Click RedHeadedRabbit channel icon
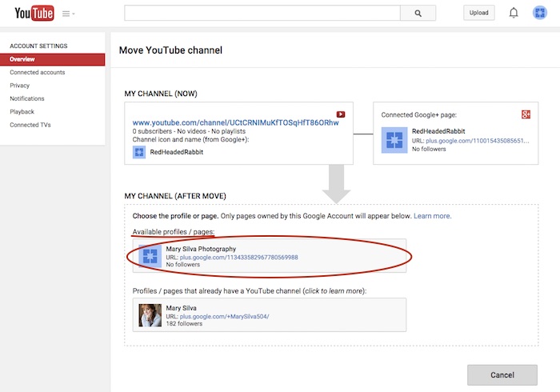The width and height of the screenshot is (560, 392). click(x=139, y=151)
